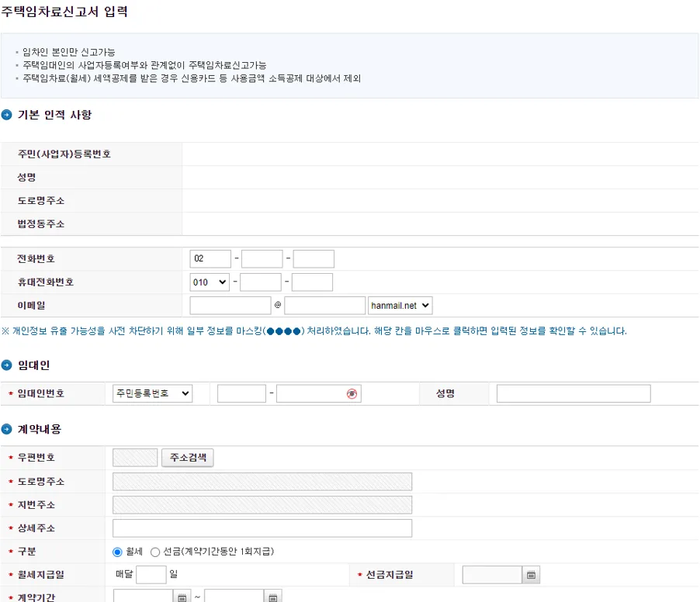Open the 주민등록번호 ID type dropdown
Viewport: 700px width, 602px height.
[x=151, y=393]
